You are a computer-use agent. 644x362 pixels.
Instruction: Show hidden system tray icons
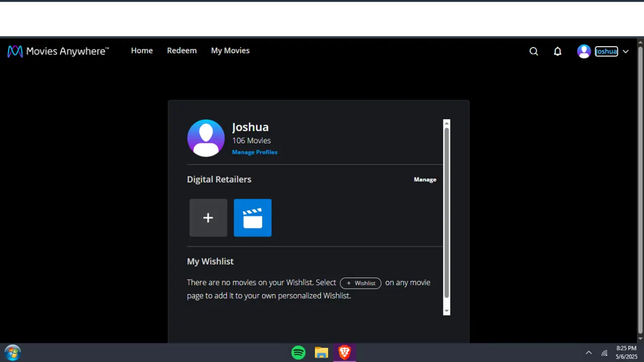pyautogui.click(x=589, y=353)
